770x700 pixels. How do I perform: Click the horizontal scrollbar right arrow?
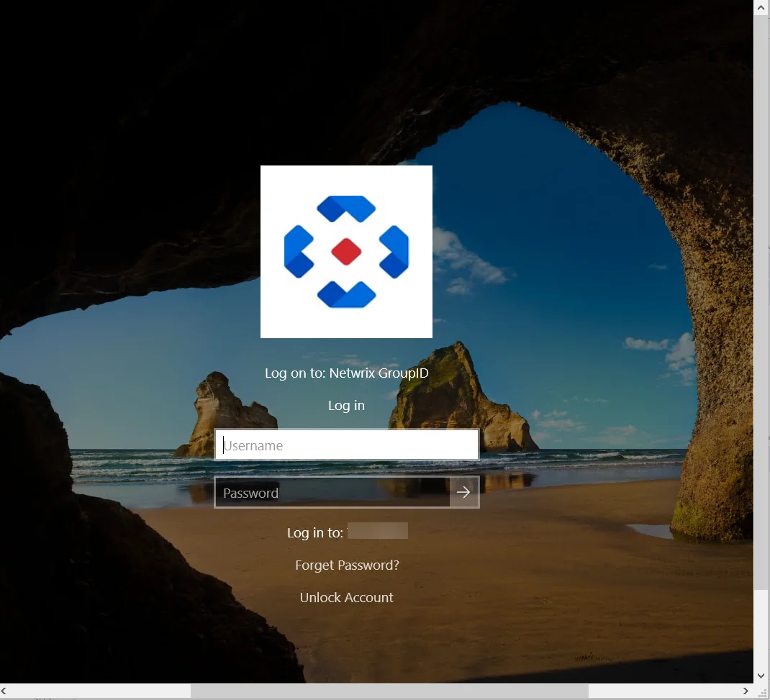click(x=746, y=691)
